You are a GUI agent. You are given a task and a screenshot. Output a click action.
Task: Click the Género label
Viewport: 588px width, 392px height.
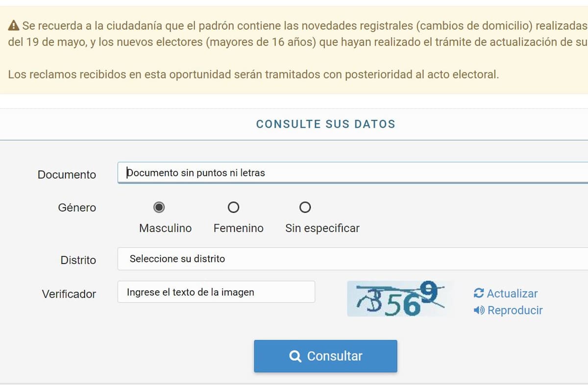(x=76, y=208)
